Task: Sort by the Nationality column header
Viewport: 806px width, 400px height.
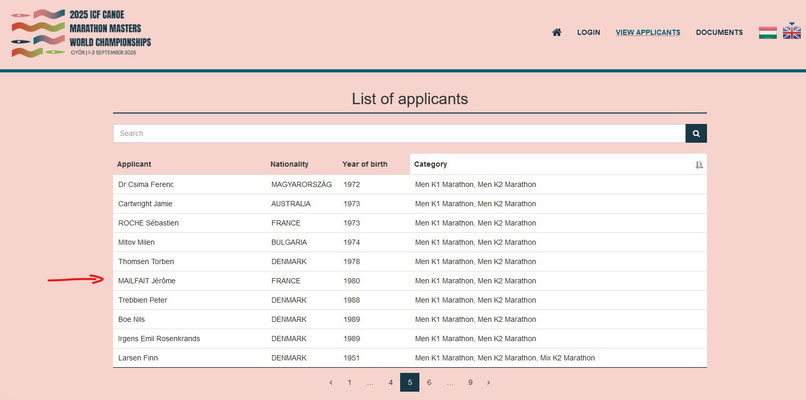Action: click(289, 164)
